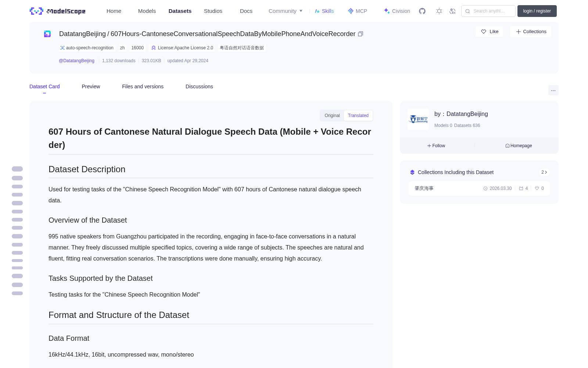Click the magnifier icon in the search box
588x368 pixels.
(467, 11)
